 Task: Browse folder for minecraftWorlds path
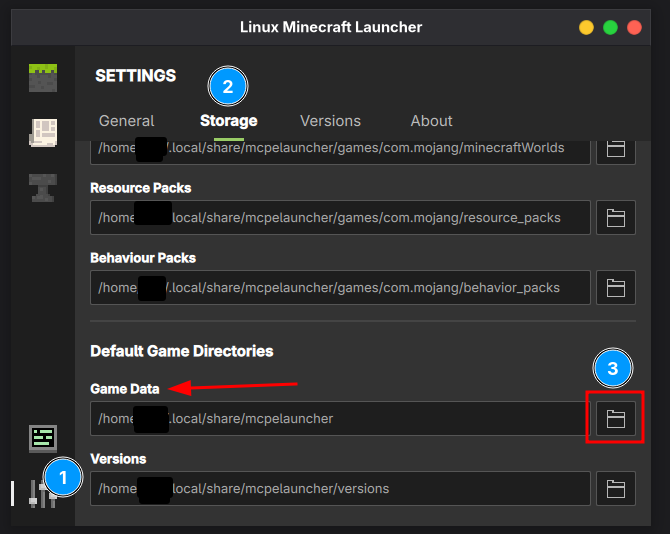616,152
